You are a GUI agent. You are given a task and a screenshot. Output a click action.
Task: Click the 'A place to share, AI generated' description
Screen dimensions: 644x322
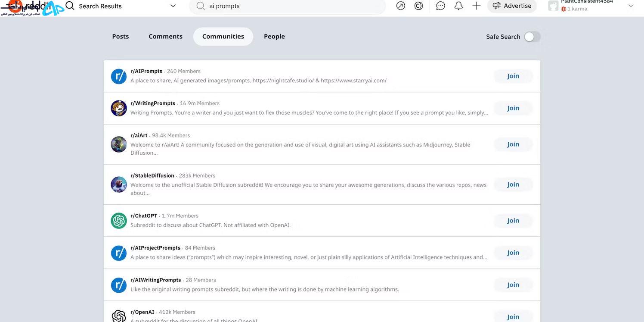pos(259,81)
